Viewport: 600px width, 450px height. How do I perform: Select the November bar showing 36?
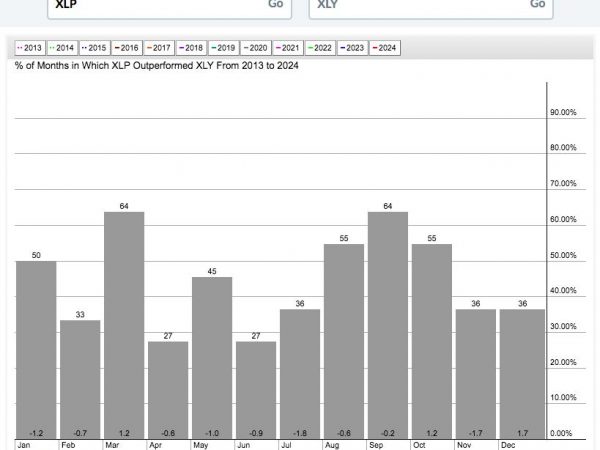(476, 374)
